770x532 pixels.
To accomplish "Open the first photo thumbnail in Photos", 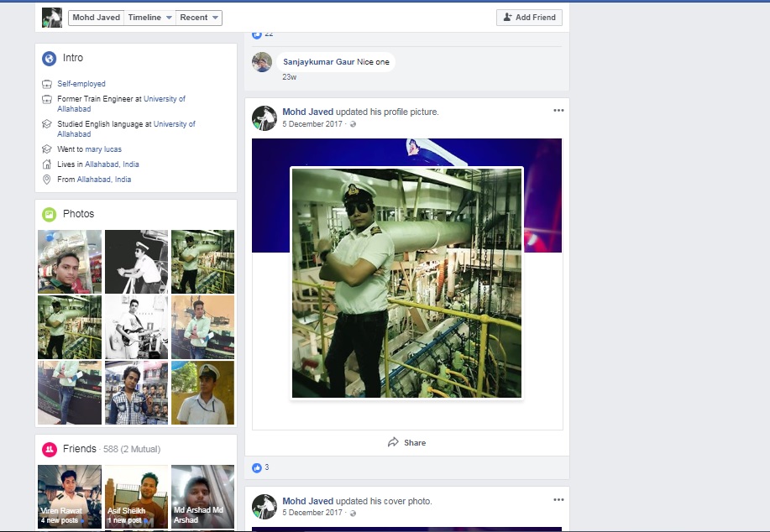I will (x=70, y=261).
